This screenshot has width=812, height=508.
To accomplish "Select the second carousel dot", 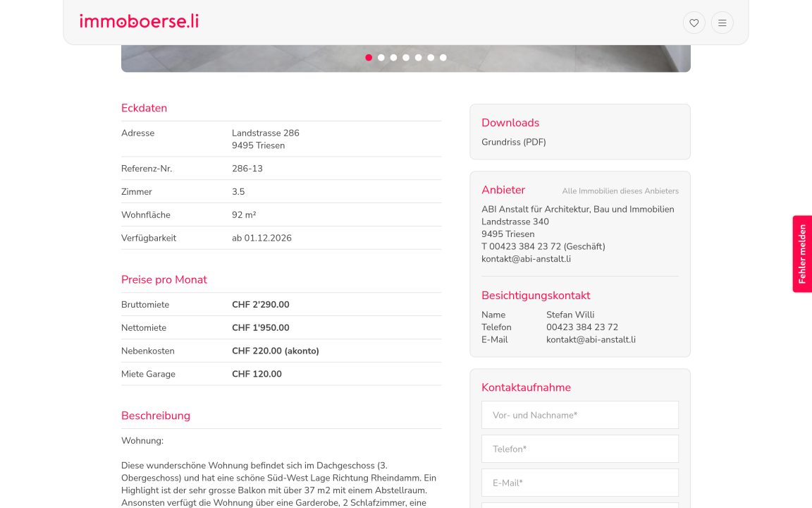I will point(381,58).
